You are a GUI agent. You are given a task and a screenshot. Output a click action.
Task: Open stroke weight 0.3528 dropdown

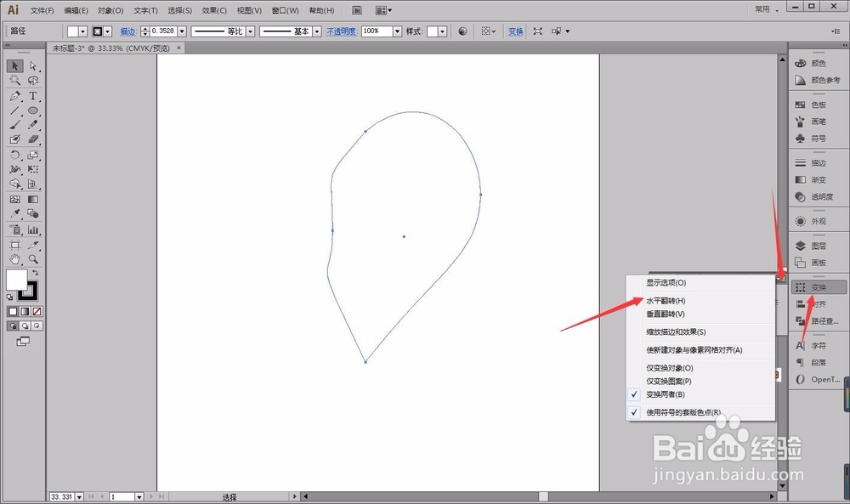[182, 31]
